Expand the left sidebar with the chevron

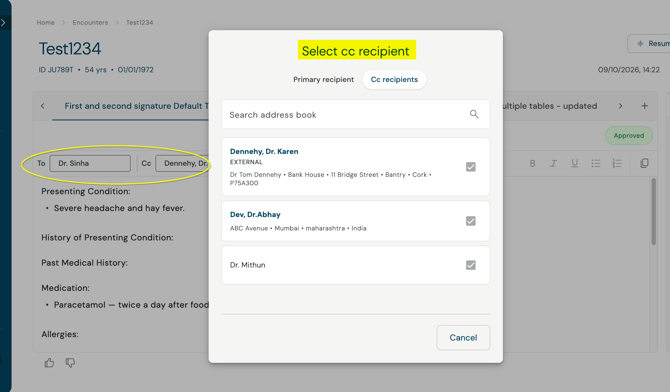pyautogui.click(x=3, y=22)
